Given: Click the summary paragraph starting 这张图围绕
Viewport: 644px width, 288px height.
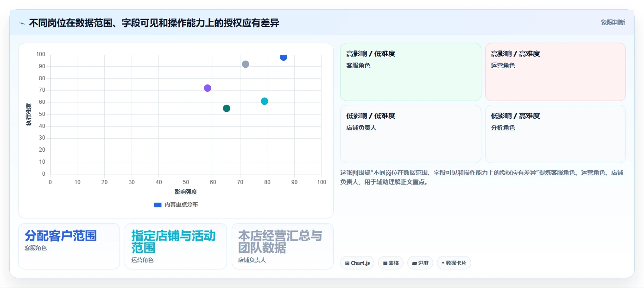Looking at the screenshot, I should click(x=482, y=177).
